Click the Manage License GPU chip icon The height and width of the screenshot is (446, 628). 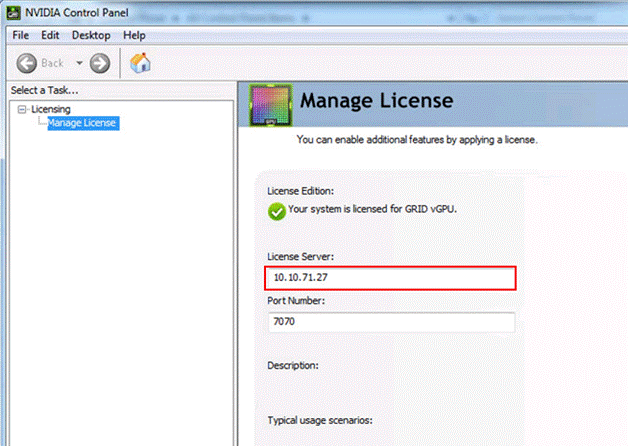point(270,105)
